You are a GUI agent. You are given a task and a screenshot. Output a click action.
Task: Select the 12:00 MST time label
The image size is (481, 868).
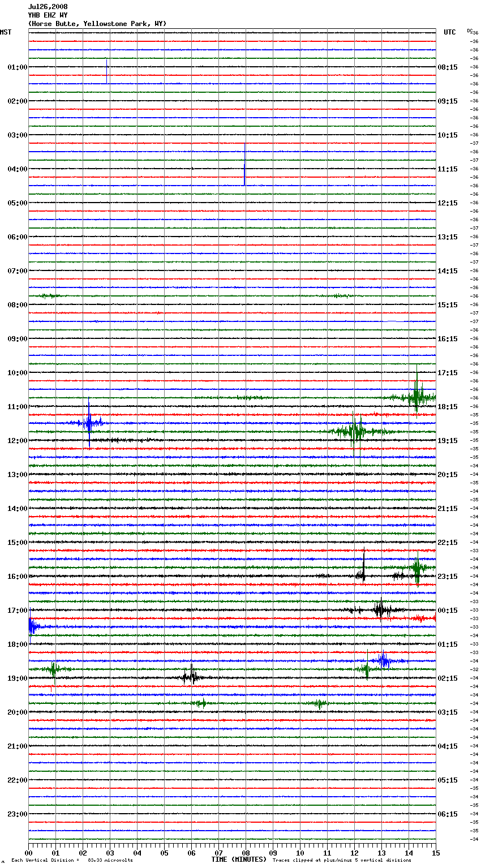[x=18, y=441]
